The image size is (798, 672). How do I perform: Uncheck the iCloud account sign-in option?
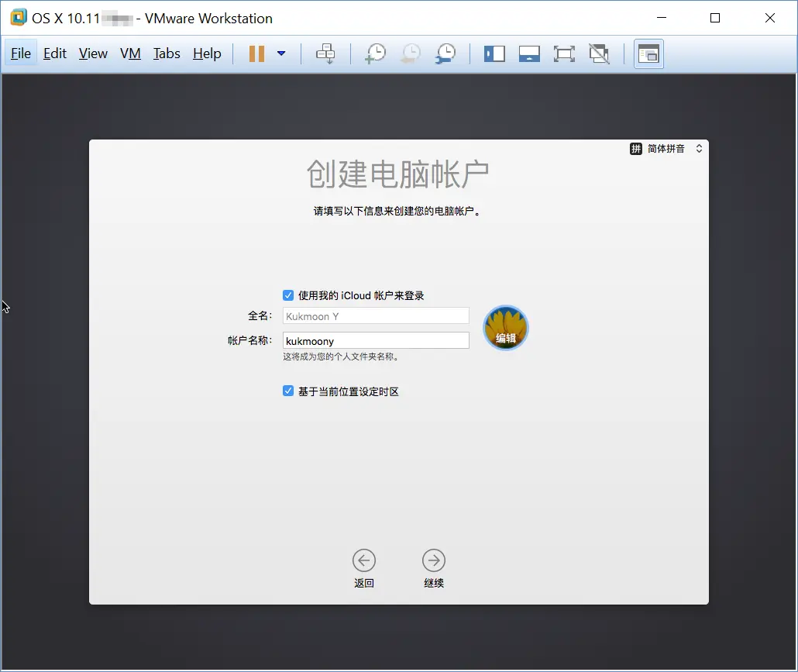point(287,295)
